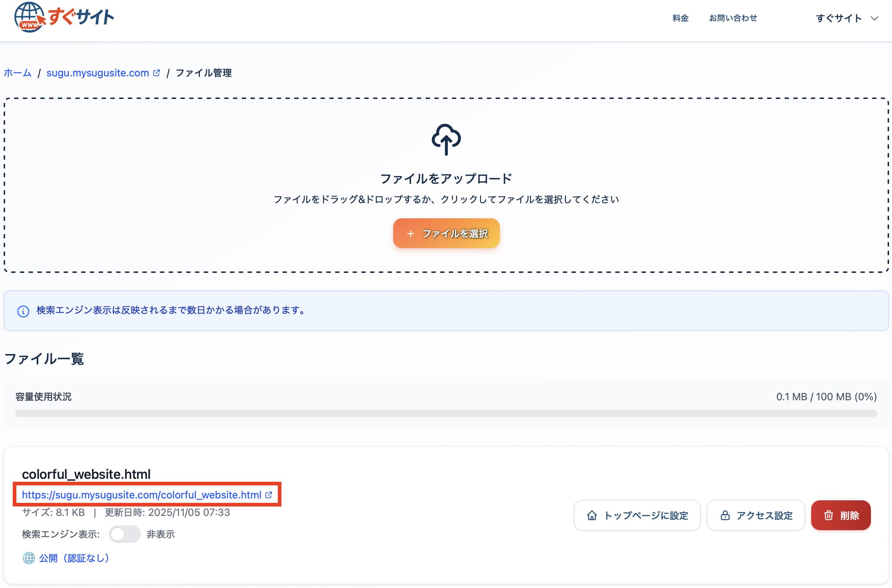
Task: Click globe icon next to 公開（認証なし）
Action: [x=28, y=559]
